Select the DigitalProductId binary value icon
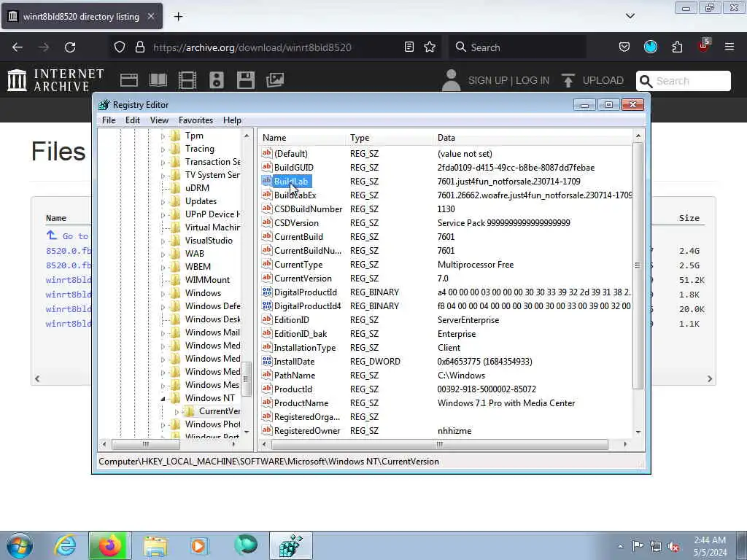The height and width of the screenshot is (560, 747). tap(267, 292)
